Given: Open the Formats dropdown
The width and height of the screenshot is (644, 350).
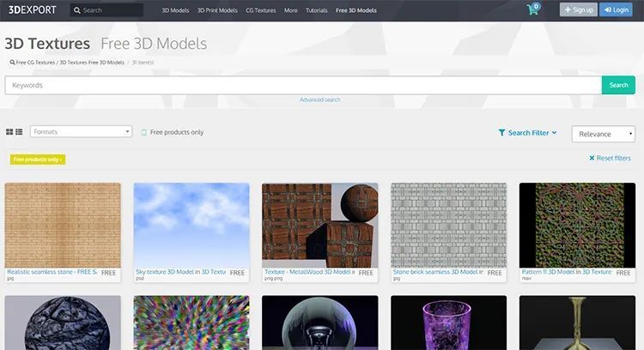Looking at the screenshot, I should [x=81, y=132].
